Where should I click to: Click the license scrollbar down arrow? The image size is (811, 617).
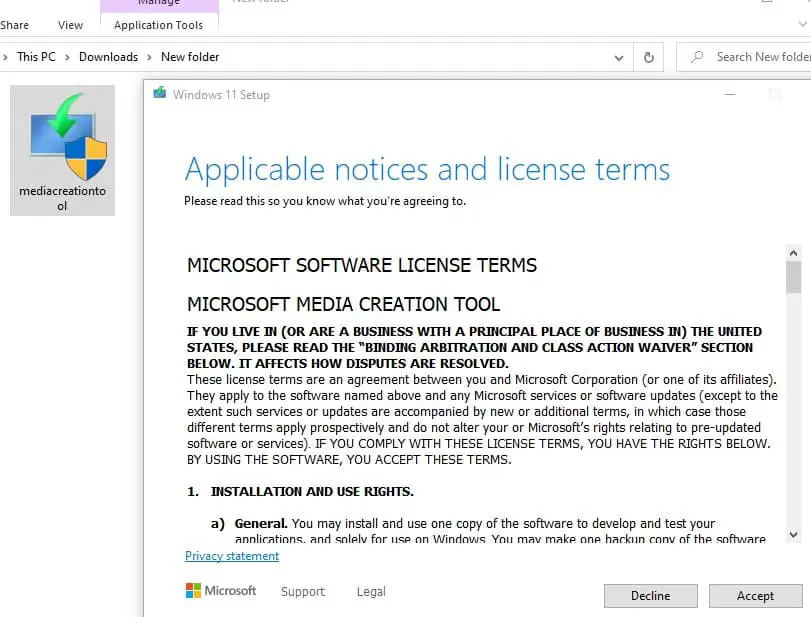[793, 534]
